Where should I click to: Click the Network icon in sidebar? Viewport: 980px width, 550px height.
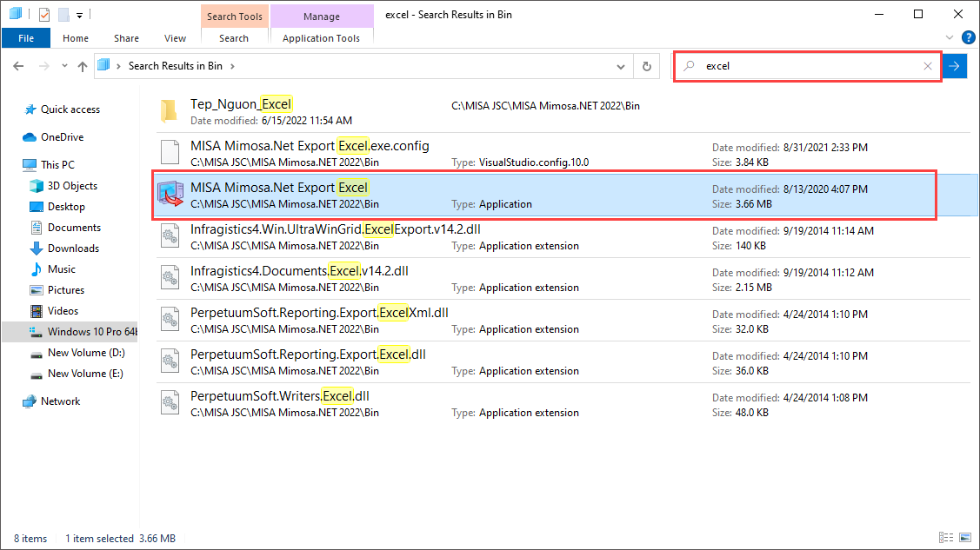point(30,401)
